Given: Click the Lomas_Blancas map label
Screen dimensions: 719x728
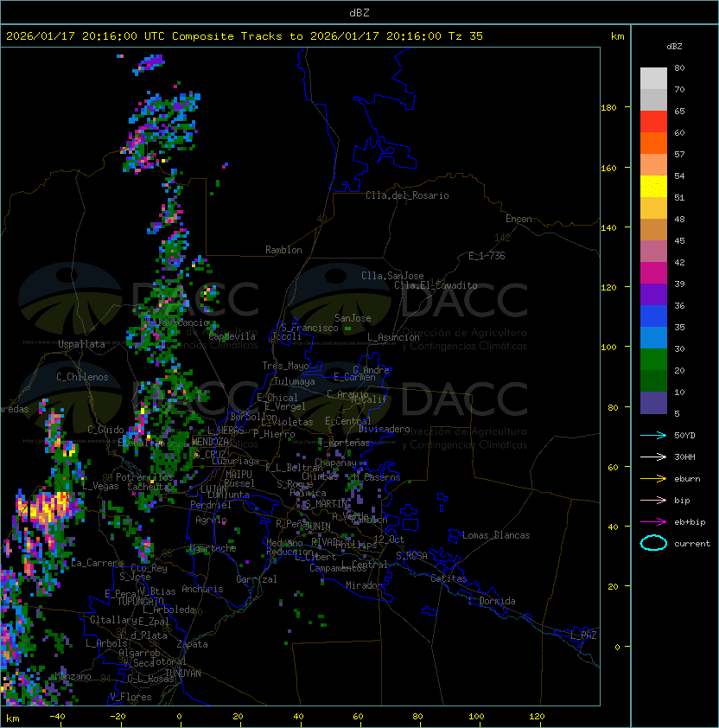Looking at the screenshot, I should 496,535.
